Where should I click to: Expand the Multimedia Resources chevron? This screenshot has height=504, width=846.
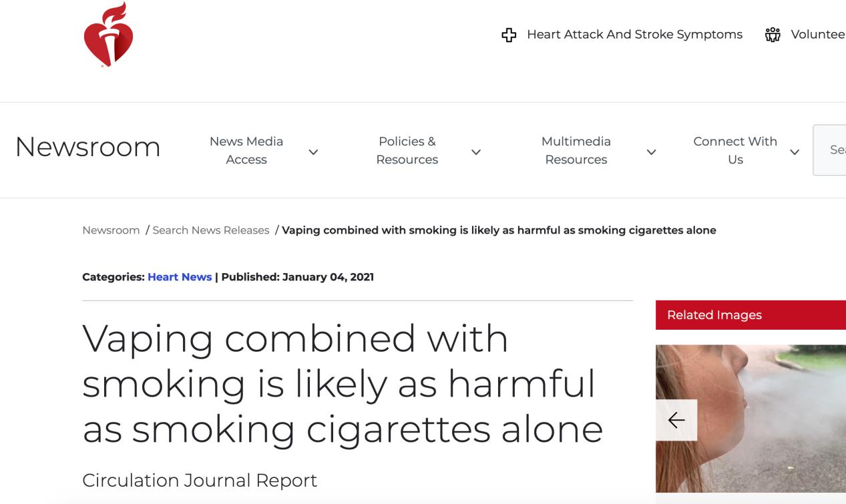pyautogui.click(x=650, y=152)
